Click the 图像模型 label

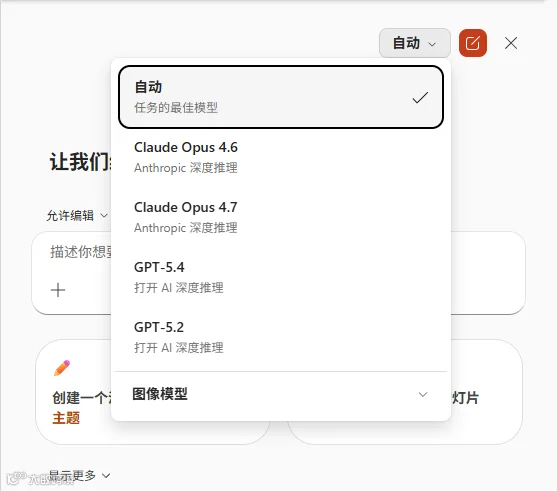160,394
